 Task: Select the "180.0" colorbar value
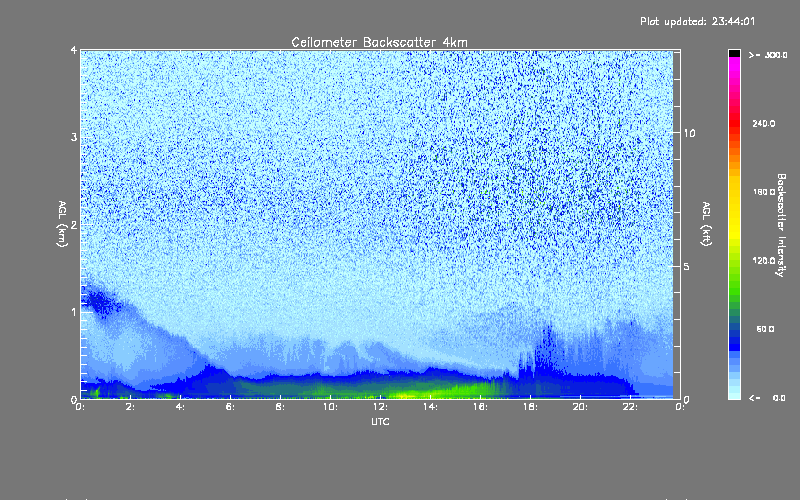pyautogui.click(x=764, y=192)
